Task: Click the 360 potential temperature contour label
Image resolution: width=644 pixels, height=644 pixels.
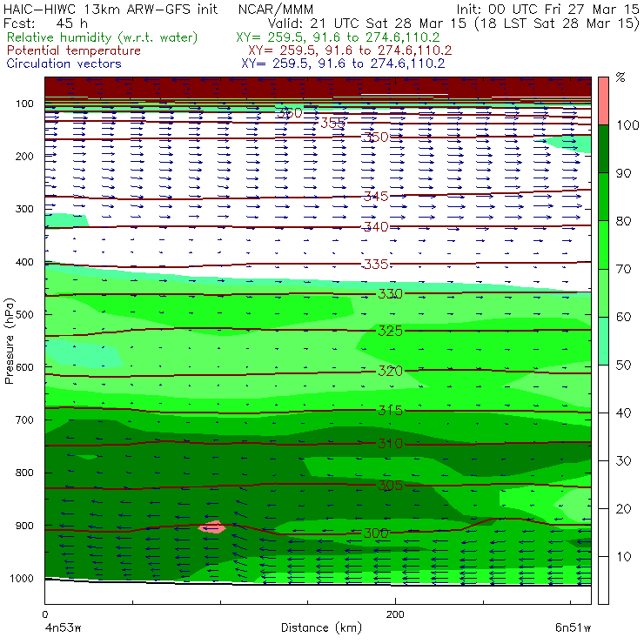Action: point(289,112)
